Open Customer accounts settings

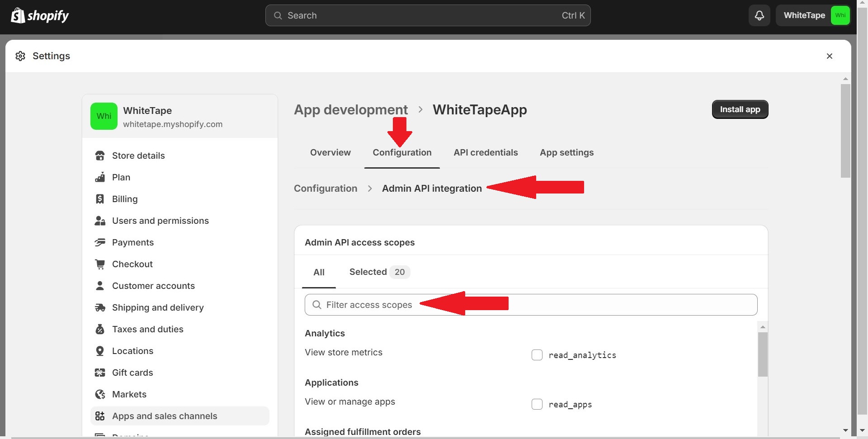pos(180,286)
